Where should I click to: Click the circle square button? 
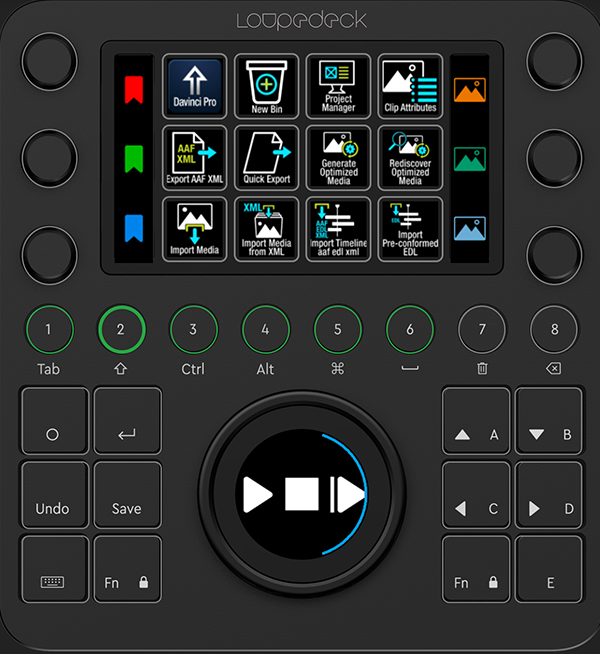click(x=55, y=421)
